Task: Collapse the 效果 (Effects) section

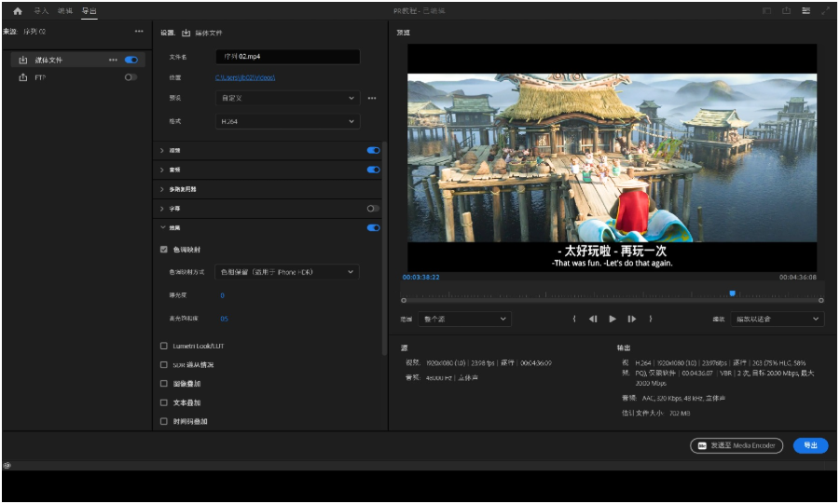Action: click(x=162, y=227)
